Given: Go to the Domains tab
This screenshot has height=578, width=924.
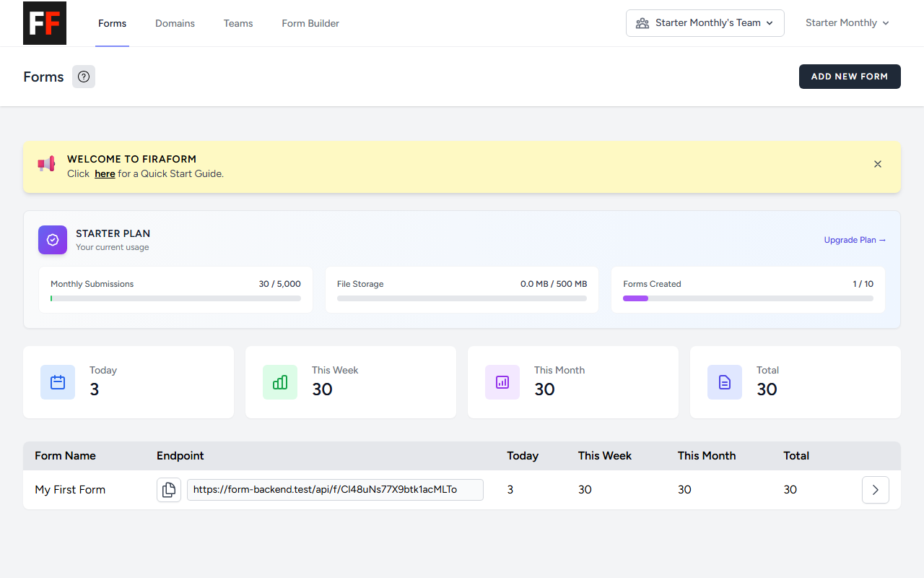Looking at the screenshot, I should pyautogui.click(x=175, y=23).
